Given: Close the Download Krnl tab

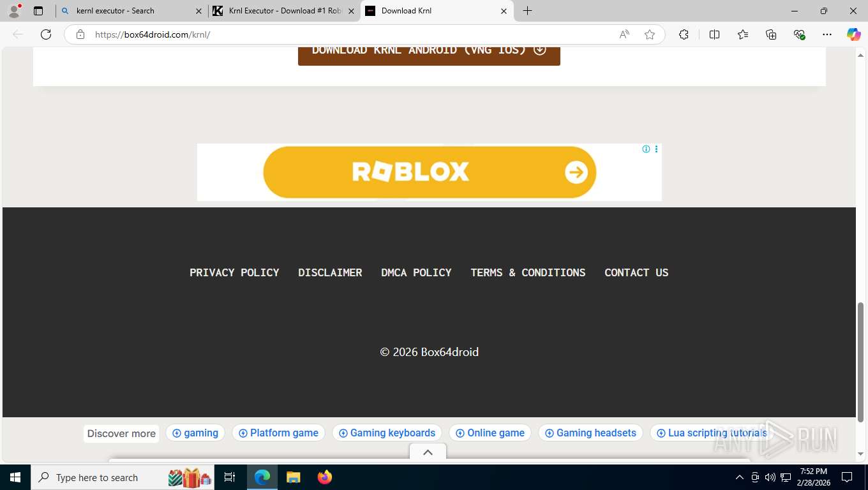Looking at the screenshot, I should pyautogui.click(x=504, y=11).
